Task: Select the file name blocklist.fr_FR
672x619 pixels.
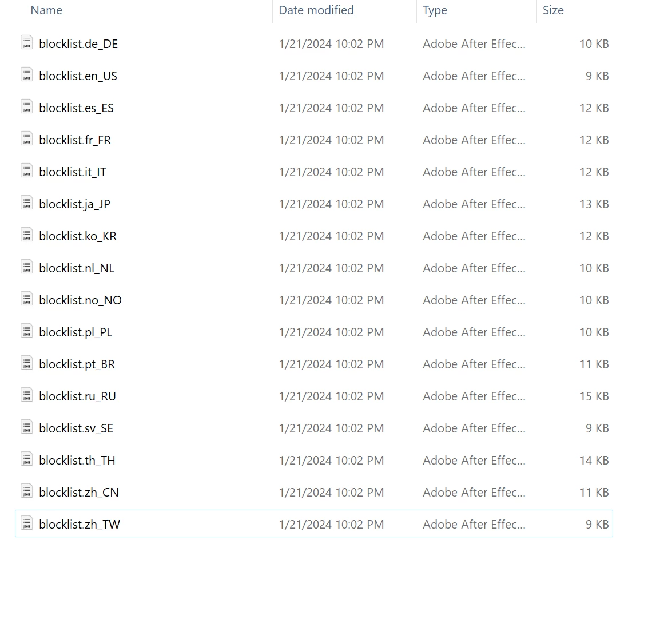Action: (75, 140)
